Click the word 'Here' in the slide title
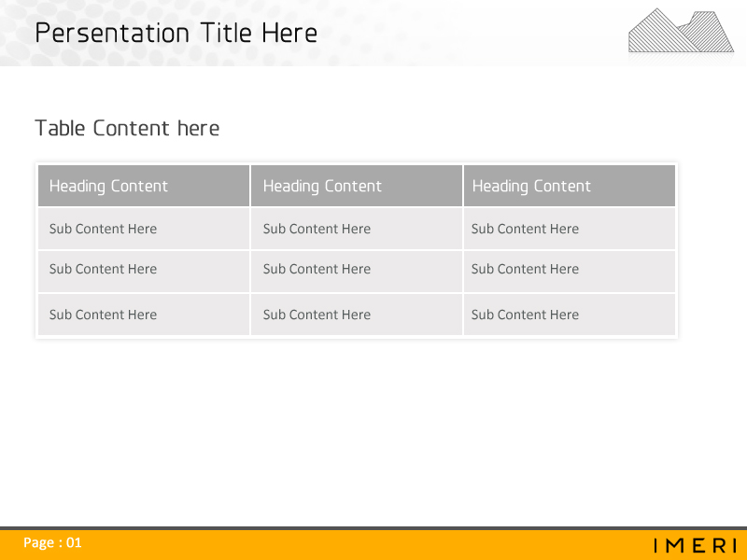747x560 pixels. coord(289,34)
